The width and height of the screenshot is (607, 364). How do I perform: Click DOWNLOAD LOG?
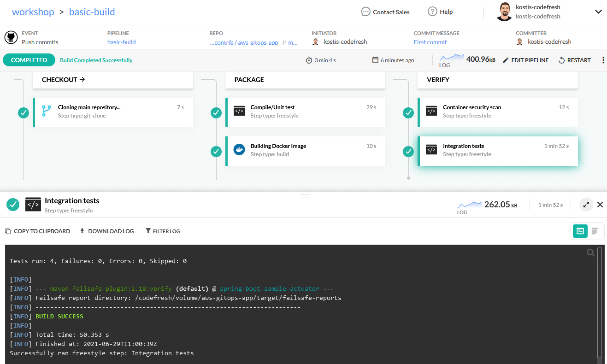click(107, 231)
